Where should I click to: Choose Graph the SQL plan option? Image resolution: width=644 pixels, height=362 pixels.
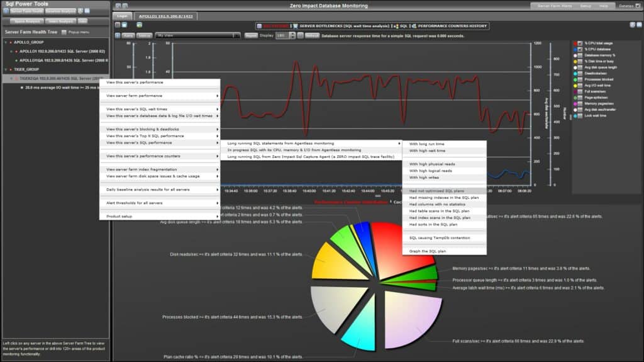pos(445,251)
